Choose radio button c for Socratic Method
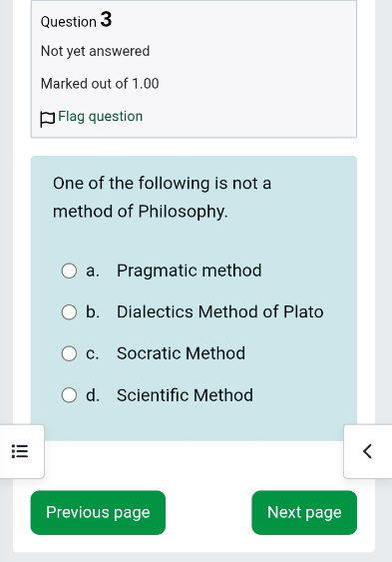This screenshot has width=392, height=562. click(69, 353)
